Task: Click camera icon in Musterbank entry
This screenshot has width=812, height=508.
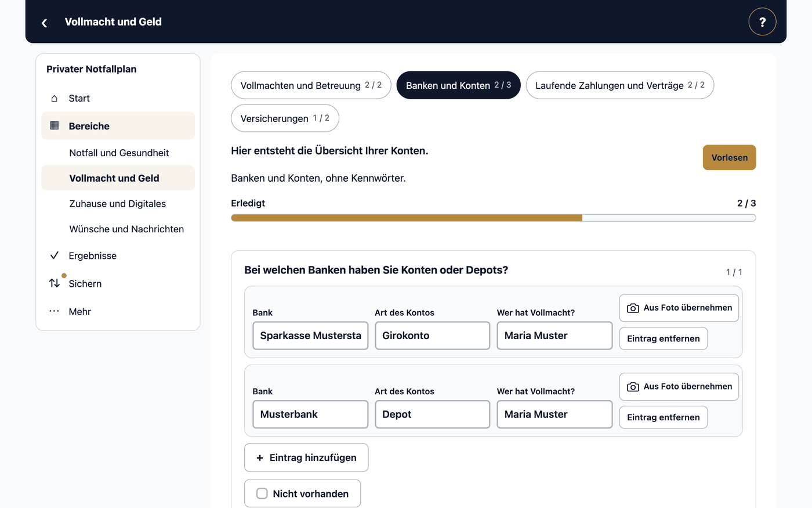Action: pyautogui.click(x=633, y=387)
